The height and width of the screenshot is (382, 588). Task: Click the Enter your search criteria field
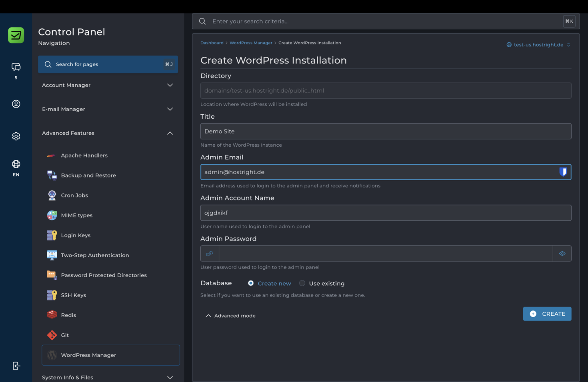pyautogui.click(x=386, y=21)
